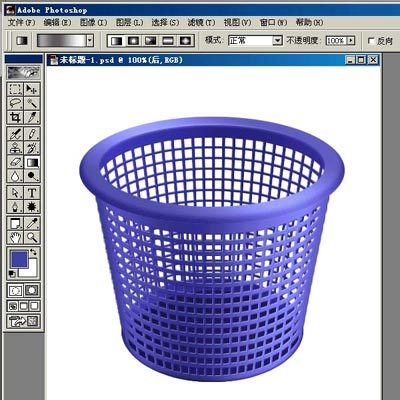Open the 不透明度 opacity slider arrow
400x400 pixels.
coord(351,41)
